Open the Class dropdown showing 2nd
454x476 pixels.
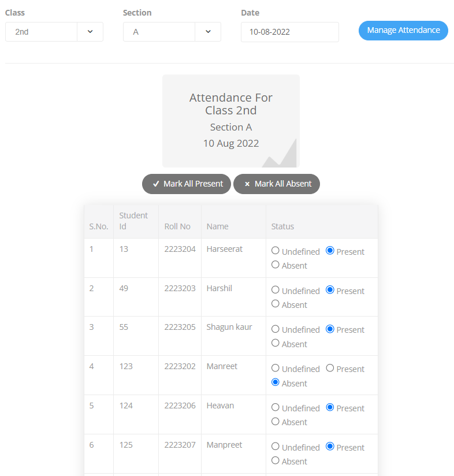tap(54, 32)
